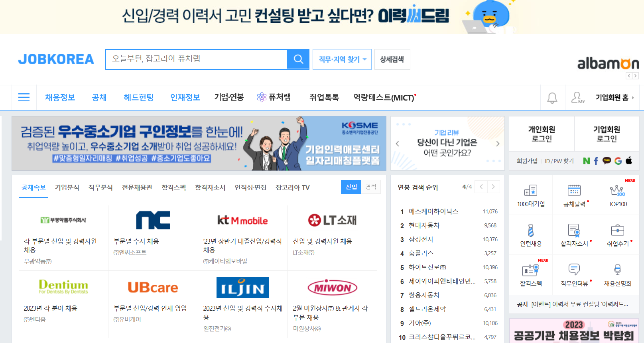The image size is (644, 343).
Task: Log in with Naver icon
Action: tap(586, 161)
